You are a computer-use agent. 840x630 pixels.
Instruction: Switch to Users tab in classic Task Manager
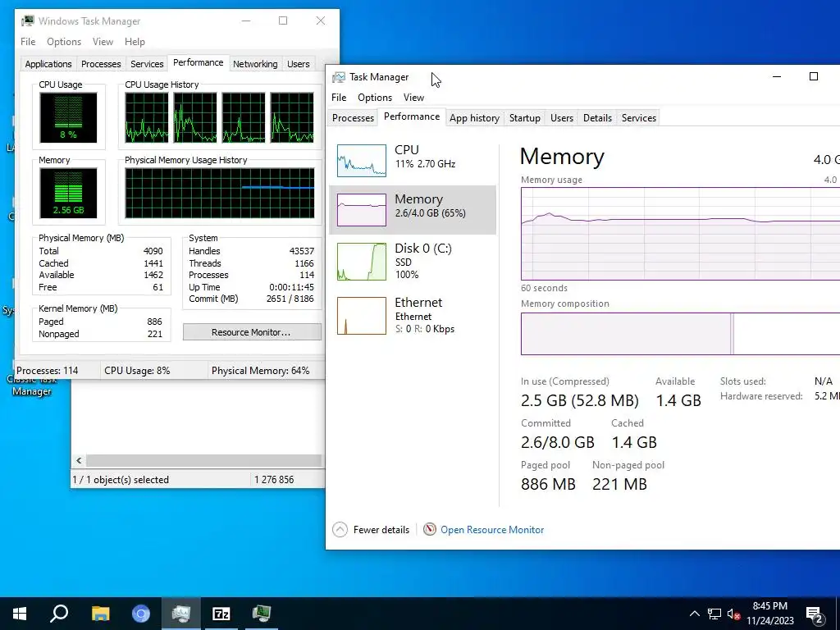point(299,64)
